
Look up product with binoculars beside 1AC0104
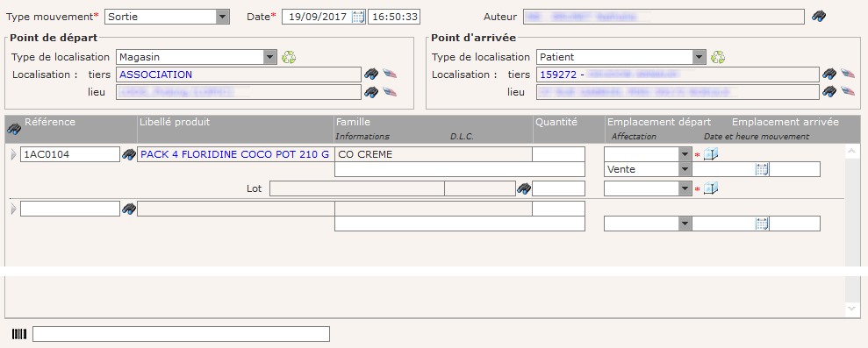129,154
